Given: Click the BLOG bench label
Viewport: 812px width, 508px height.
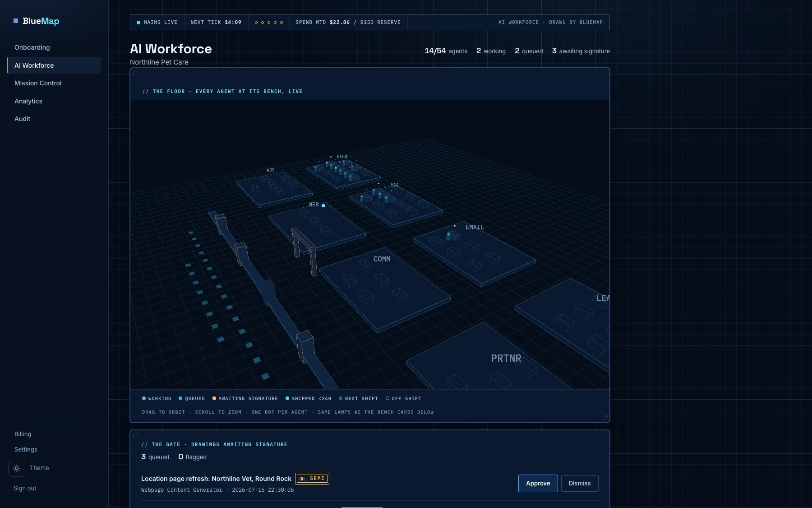Looking at the screenshot, I should coord(342,157).
